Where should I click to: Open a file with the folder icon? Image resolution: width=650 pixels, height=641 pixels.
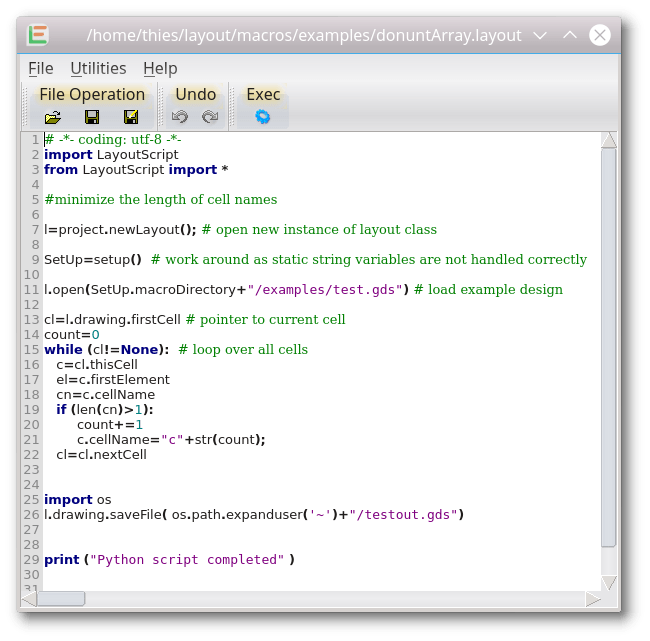click(53, 117)
